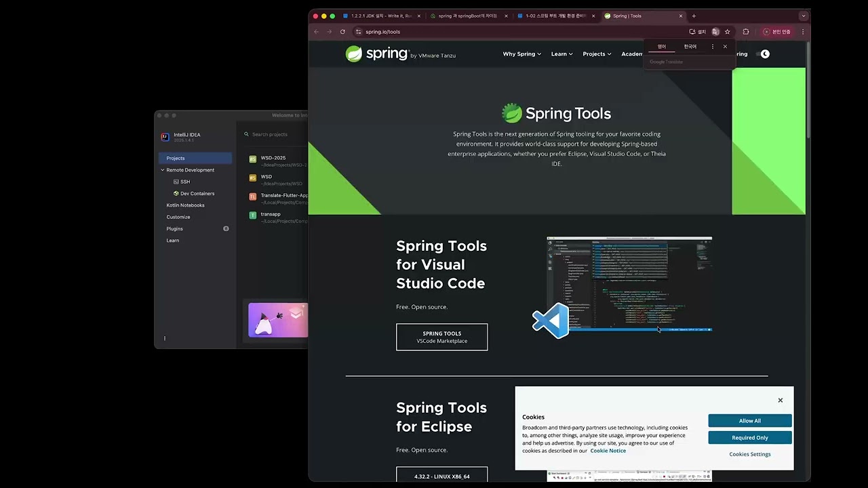Click browser forward arrow
The image size is (868, 488).
tap(329, 32)
